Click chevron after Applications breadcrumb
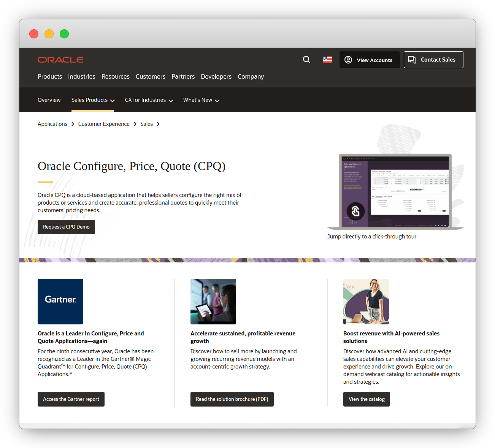This screenshot has height=448, width=495. (x=73, y=124)
